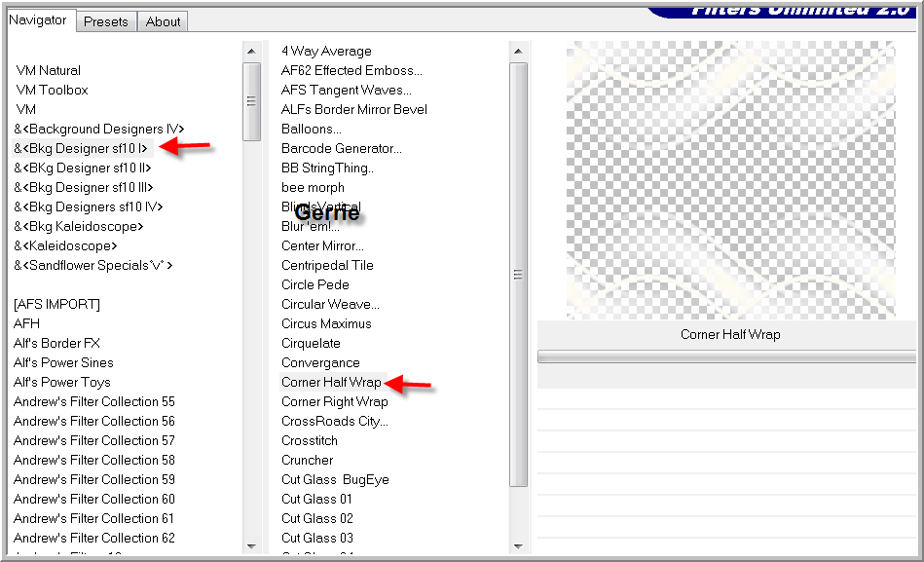924x562 pixels.
Task: Click the filter list scroll up arrow
Action: [x=518, y=52]
